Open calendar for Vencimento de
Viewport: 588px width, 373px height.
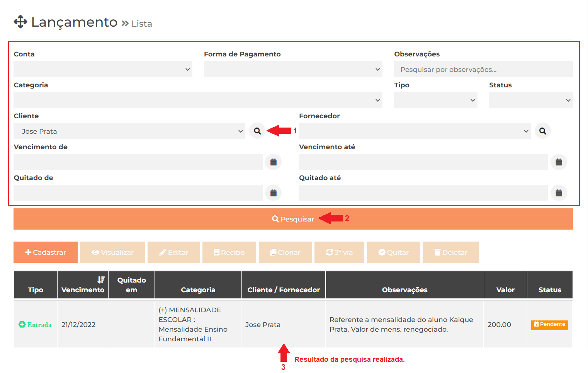click(x=274, y=162)
